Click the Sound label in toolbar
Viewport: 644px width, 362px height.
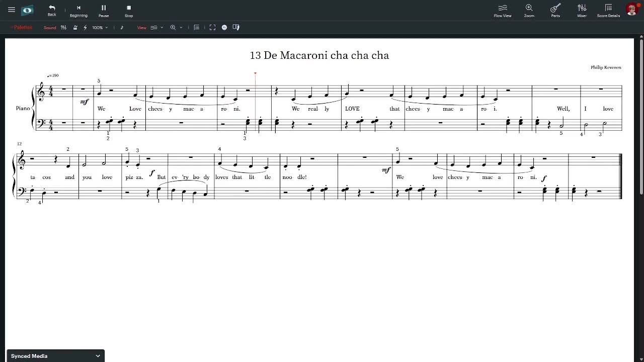pyautogui.click(x=50, y=28)
